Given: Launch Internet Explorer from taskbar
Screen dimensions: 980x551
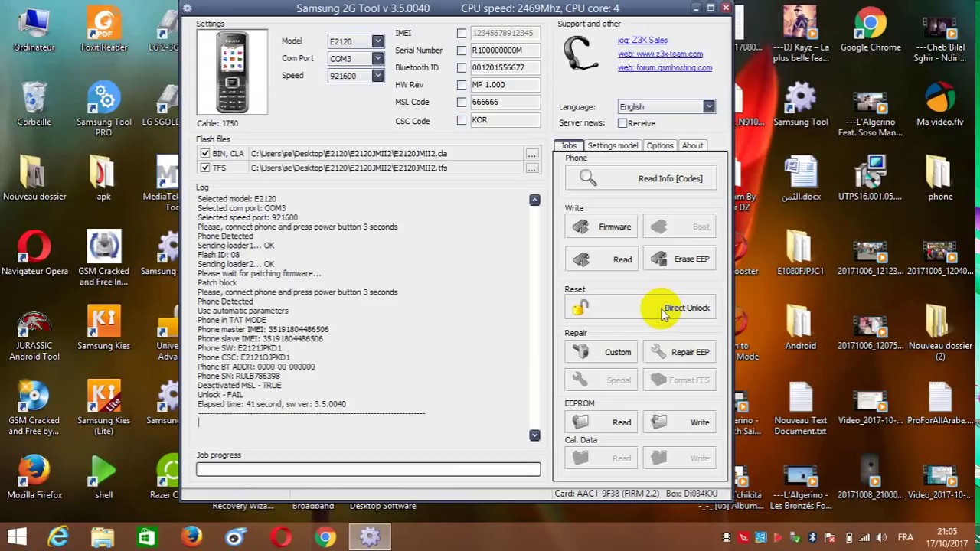Looking at the screenshot, I should click(59, 537).
